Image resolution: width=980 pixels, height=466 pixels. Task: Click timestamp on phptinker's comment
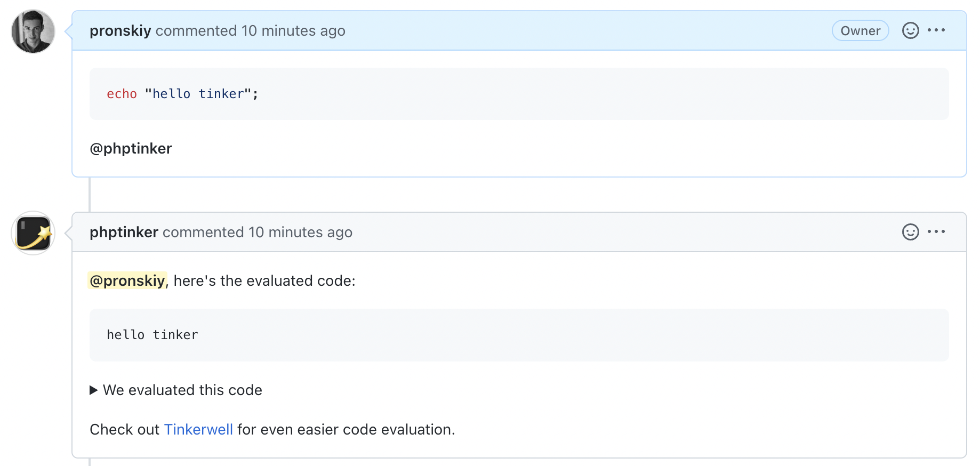tap(300, 232)
